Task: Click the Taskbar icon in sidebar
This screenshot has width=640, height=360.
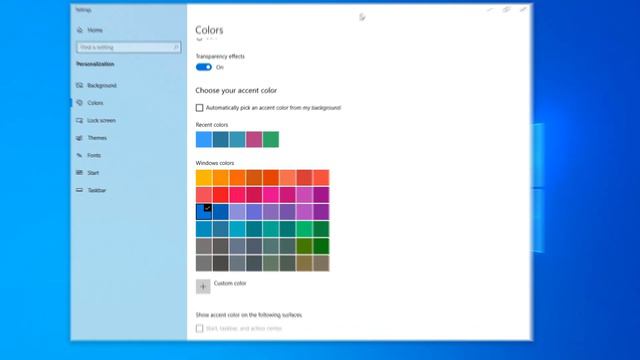Action: 80,190
